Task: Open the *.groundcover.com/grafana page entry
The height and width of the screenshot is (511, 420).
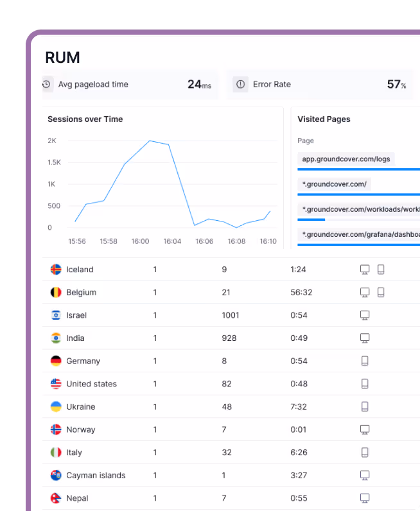Action: coord(359,234)
